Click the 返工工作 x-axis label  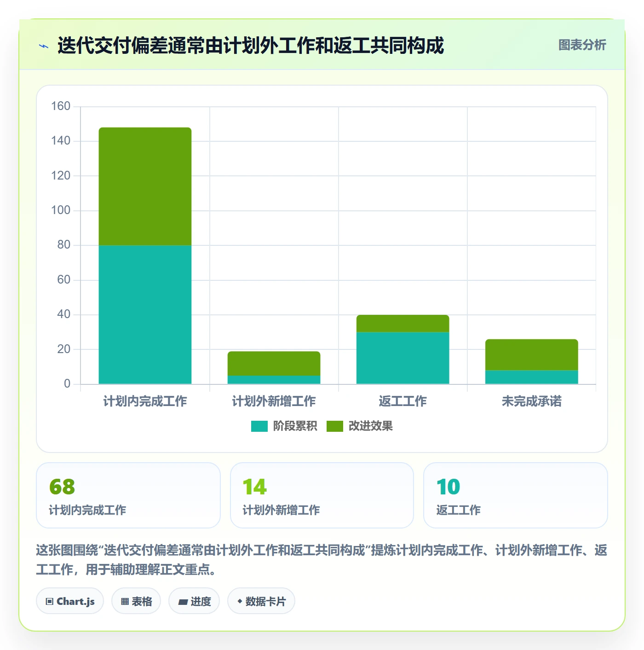(x=402, y=401)
